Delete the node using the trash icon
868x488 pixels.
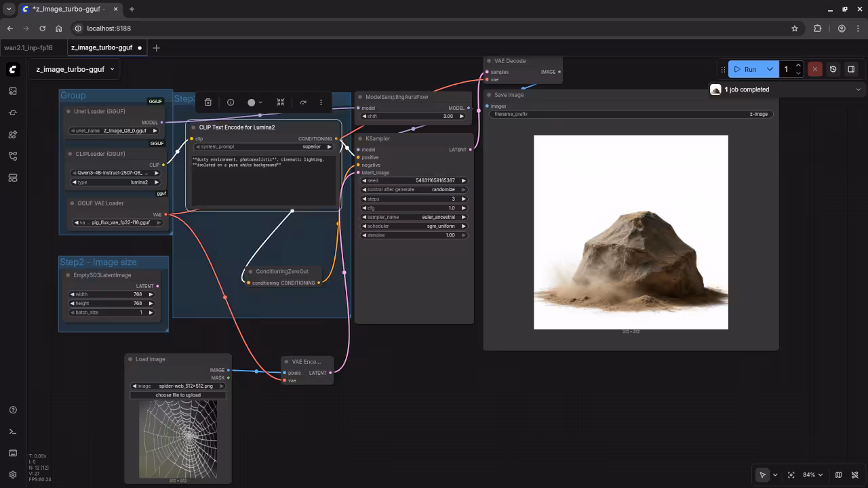coord(208,102)
